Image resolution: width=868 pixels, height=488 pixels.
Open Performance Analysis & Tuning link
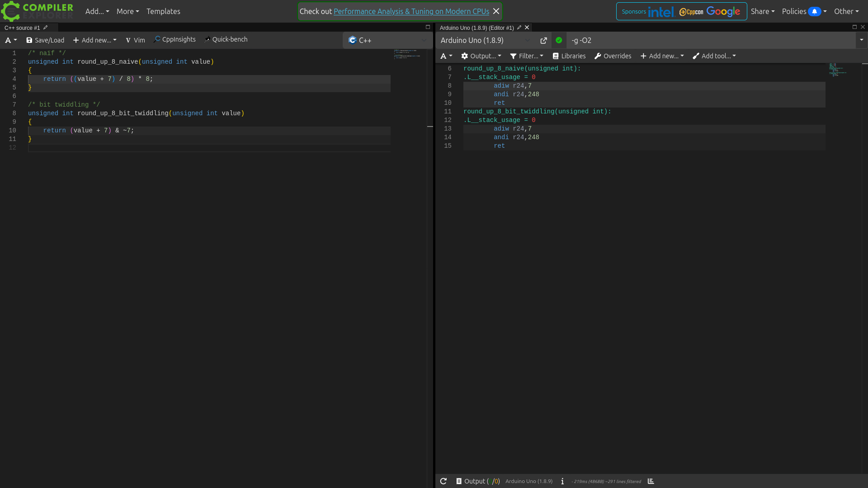click(411, 11)
